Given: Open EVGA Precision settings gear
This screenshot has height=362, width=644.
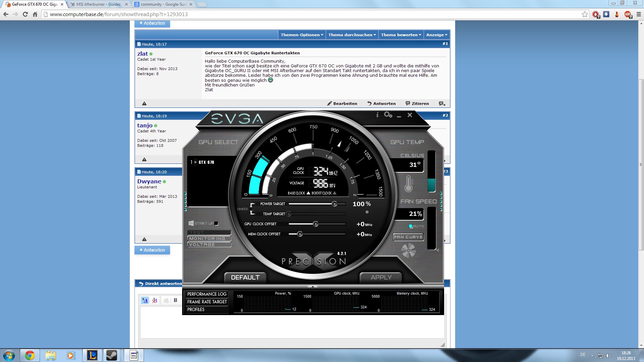Looking at the screenshot, I should pyautogui.click(x=388, y=115).
